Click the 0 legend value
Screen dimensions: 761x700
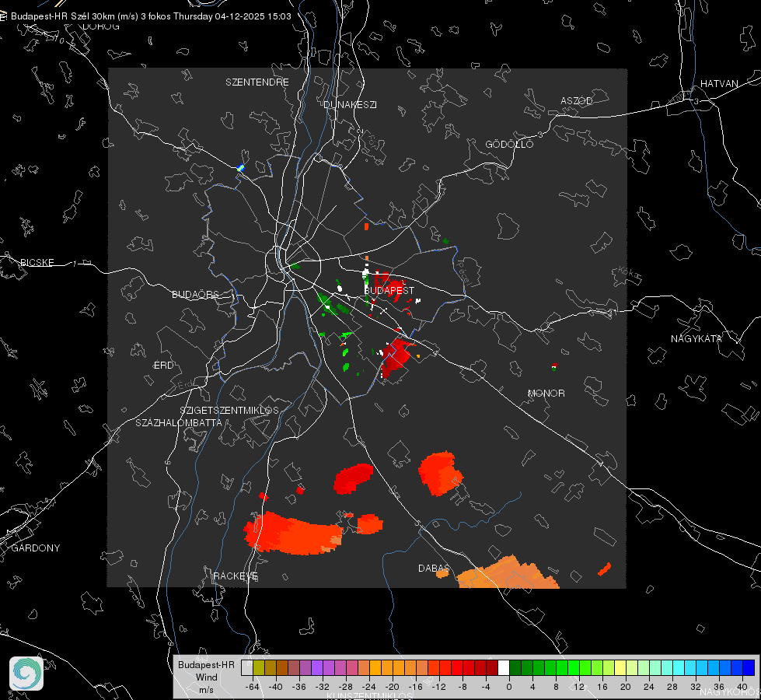[508, 687]
